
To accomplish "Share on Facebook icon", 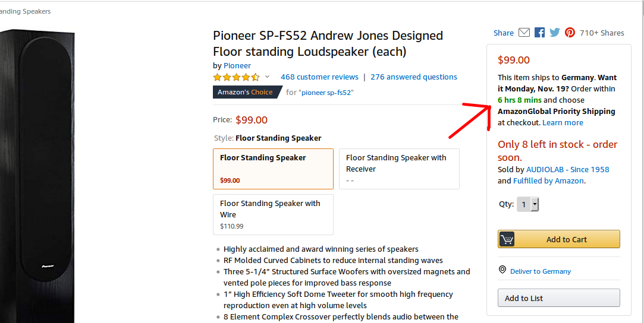I will click(x=539, y=33).
